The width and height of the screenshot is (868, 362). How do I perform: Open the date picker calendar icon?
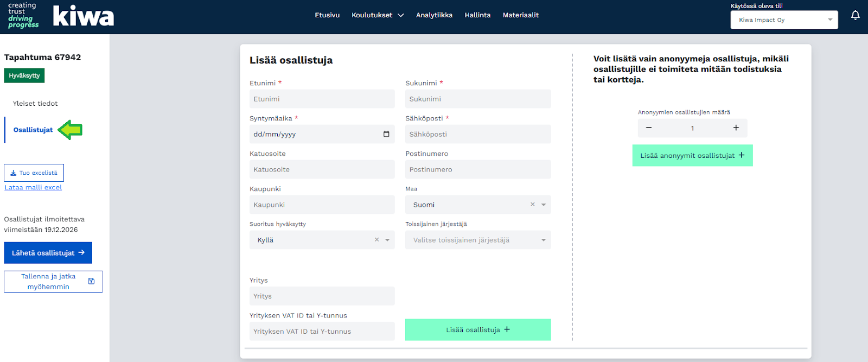tap(386, 134)
